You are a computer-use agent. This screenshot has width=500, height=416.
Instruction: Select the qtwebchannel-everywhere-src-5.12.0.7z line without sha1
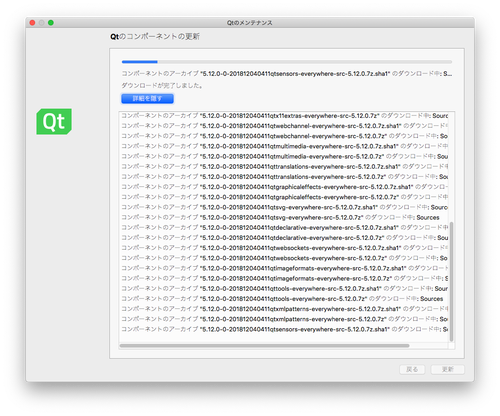[284, 136]
